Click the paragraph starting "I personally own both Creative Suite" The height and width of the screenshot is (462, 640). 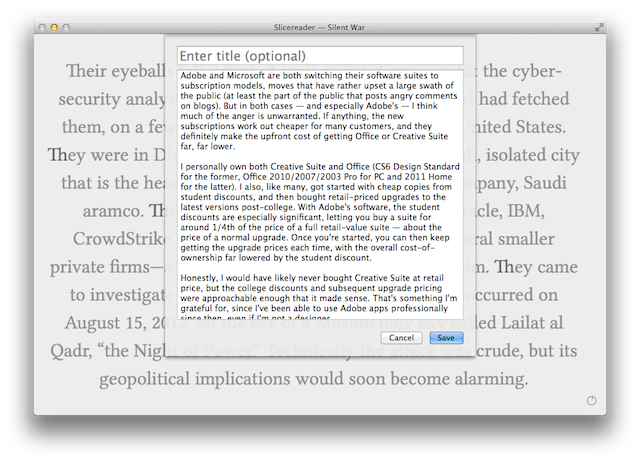pos(320,212)
